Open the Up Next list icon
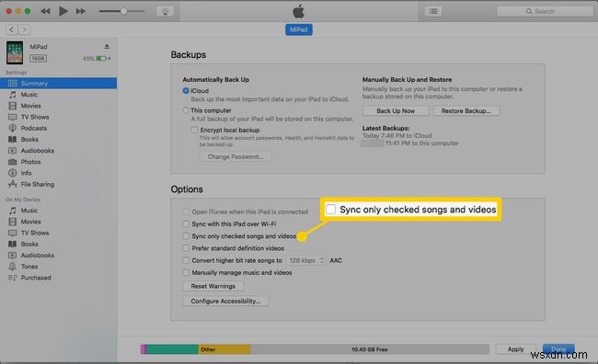The image size is (598, 364). (x=433, y=11)
